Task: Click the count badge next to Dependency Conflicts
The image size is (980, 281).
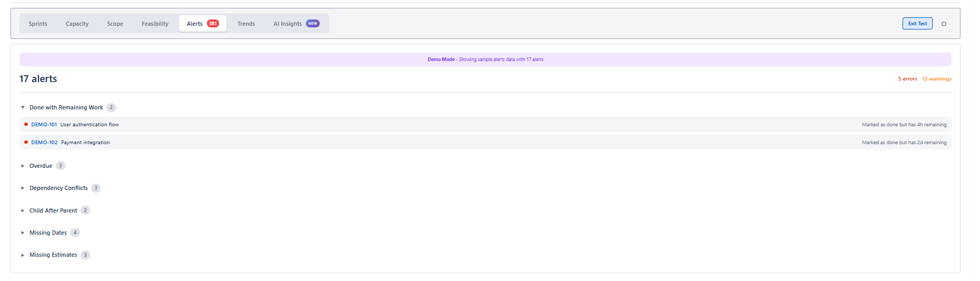Action: coord(96,188)
